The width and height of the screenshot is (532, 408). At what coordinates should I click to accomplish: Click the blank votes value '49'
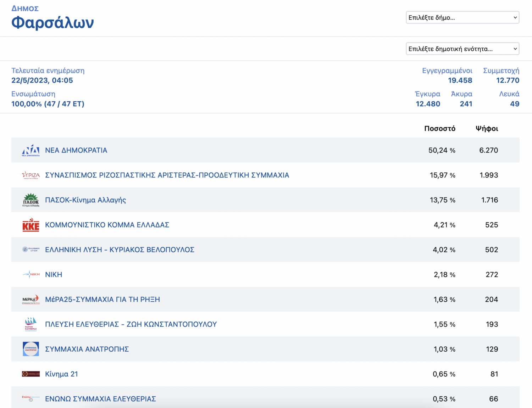515,104
